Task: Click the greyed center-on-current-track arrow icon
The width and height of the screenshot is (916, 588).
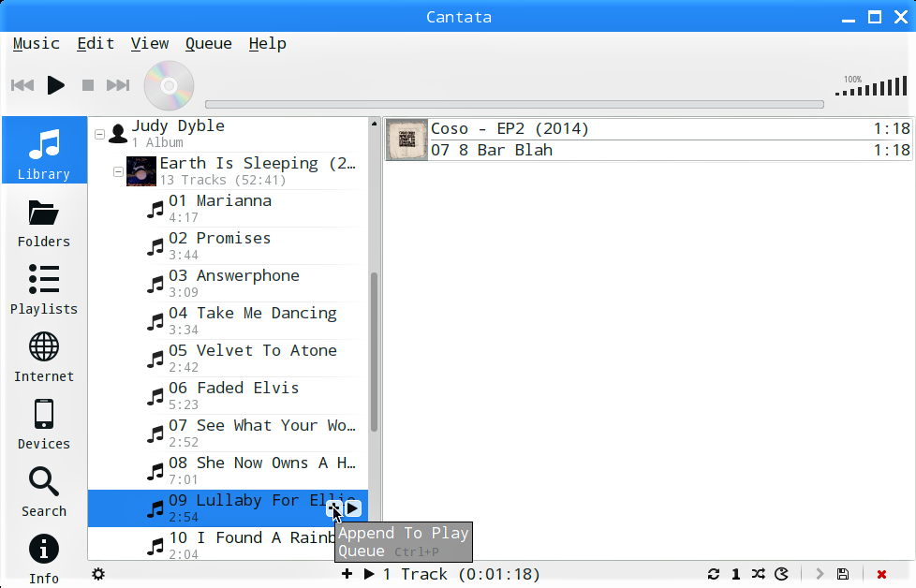Action: 820,574
